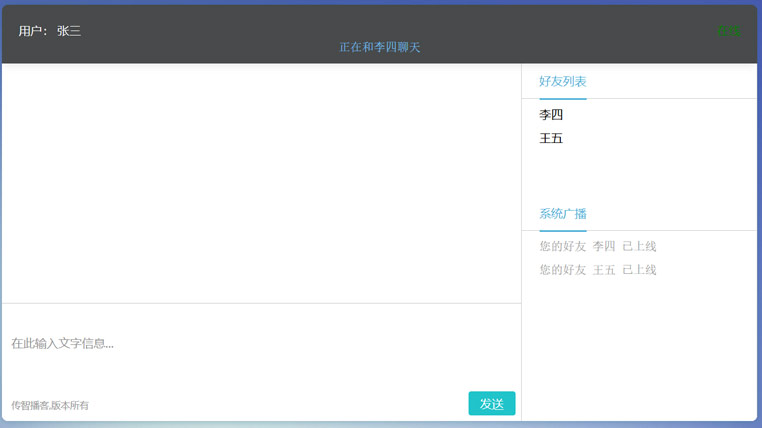Click the 正在和李四聊天 chat title
This screenshot has width=762, height=428.
380,47
